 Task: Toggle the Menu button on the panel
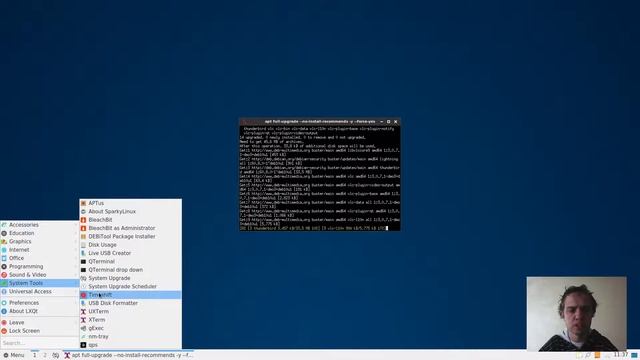pos(14,355)
